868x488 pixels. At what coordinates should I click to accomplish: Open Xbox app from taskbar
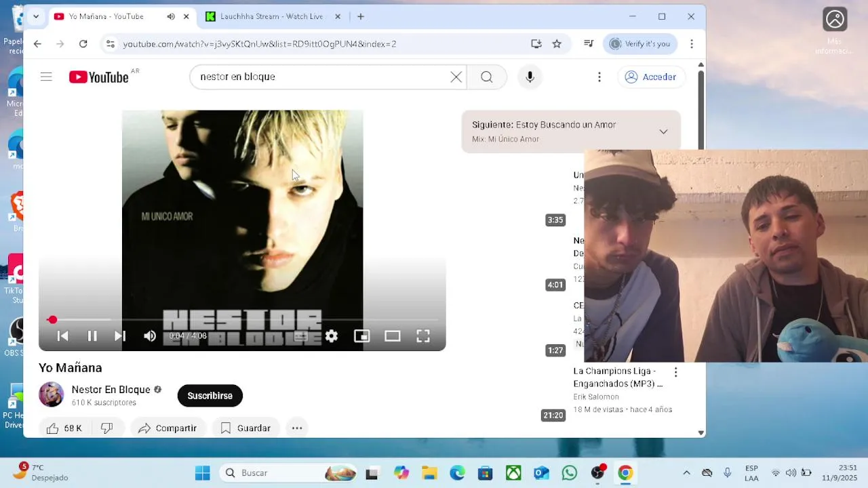pos(513,473)
